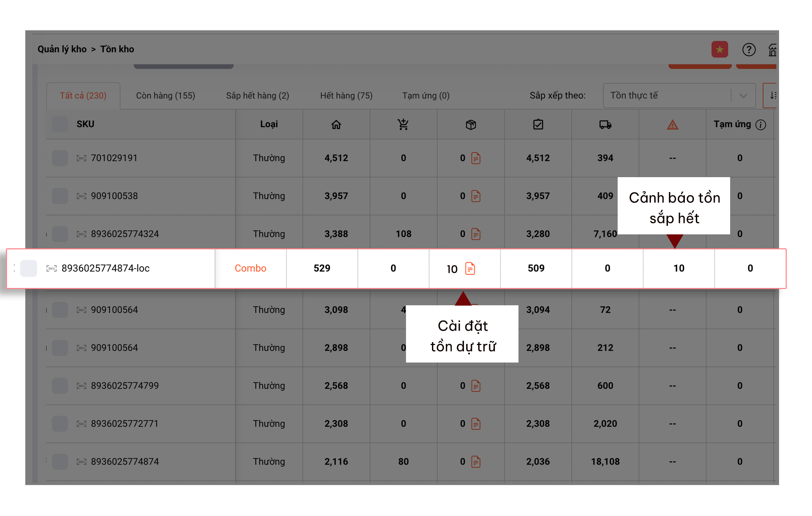Select checkbox for SKU 8936025774874-loc
This screenshot has width=812, height=516.
pyautogui.click(x=28, y=268)
